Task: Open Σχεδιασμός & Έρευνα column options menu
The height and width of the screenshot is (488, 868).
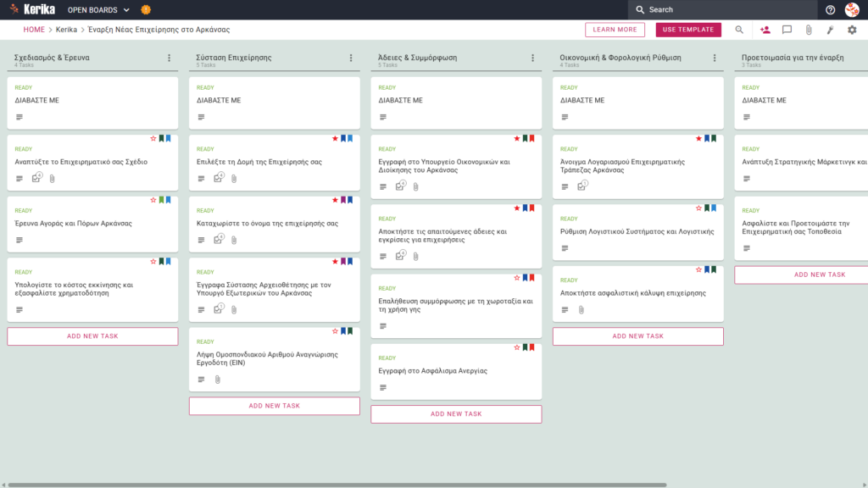Action: point(169,58)
